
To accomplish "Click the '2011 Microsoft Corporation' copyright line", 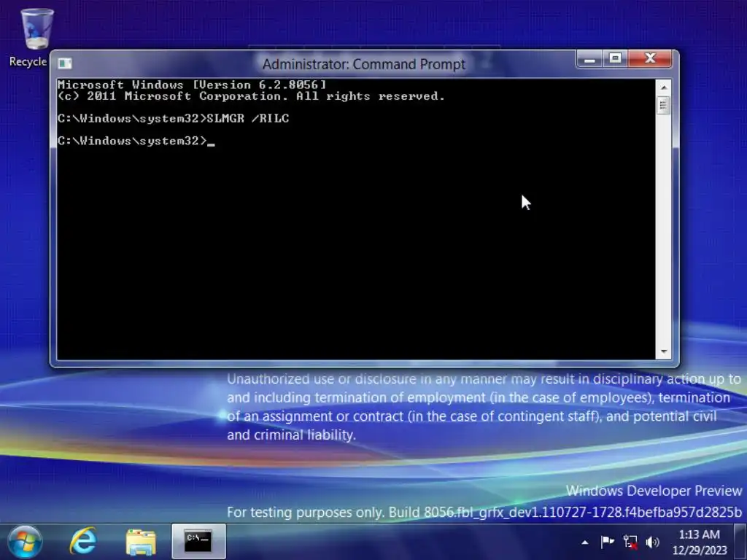I will (x=251, y=96).
